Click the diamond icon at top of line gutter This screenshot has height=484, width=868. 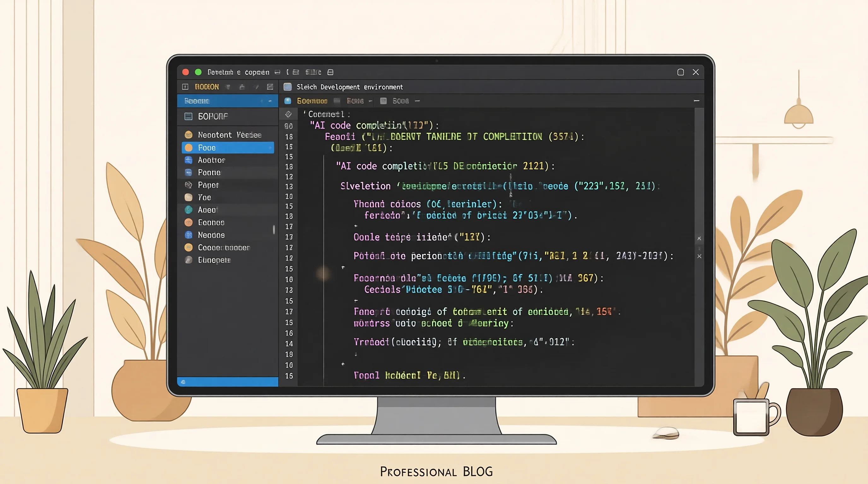click(x=288, y=114)
